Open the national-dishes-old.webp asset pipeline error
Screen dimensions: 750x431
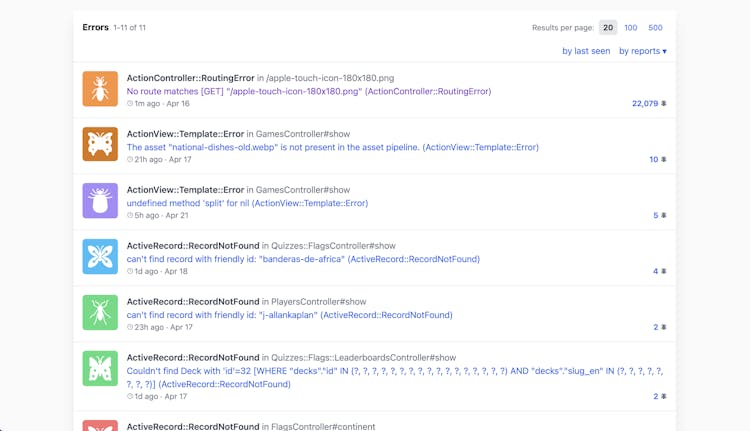click(332, 147)
